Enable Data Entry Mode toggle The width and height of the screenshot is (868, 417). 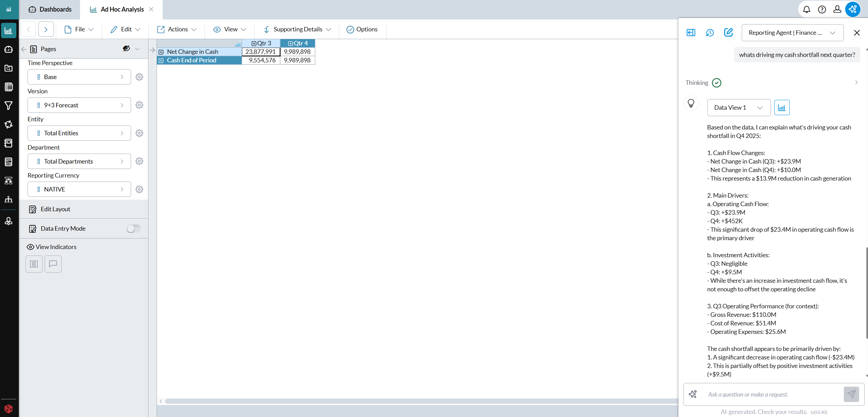tap(133, 228)
